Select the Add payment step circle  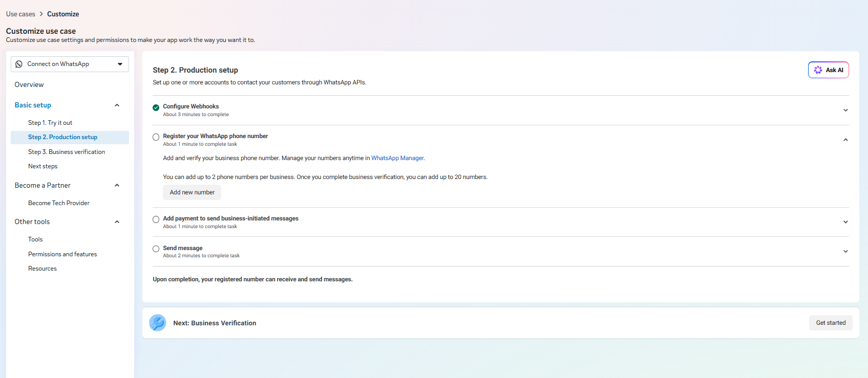(156, 219)
